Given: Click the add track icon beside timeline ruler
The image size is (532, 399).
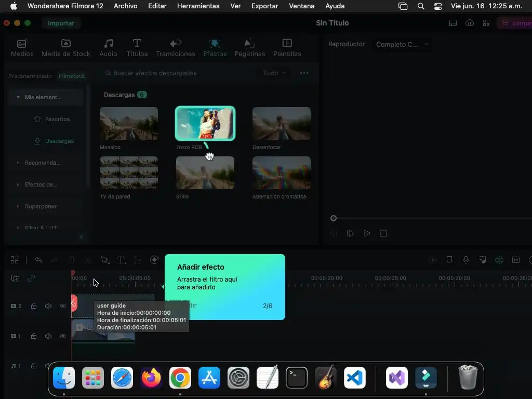Looking at the screenshot, I should [x=15, y=278].
